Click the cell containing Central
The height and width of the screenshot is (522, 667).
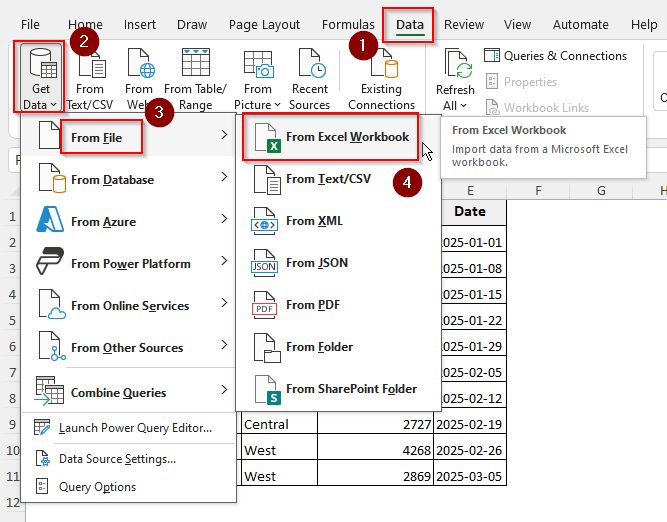coord(279,424)
